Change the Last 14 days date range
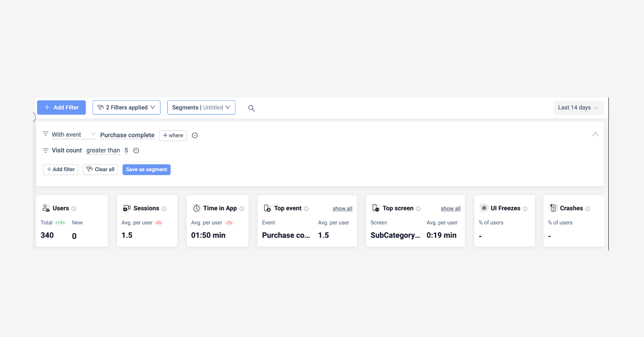 tap(578, 107)
